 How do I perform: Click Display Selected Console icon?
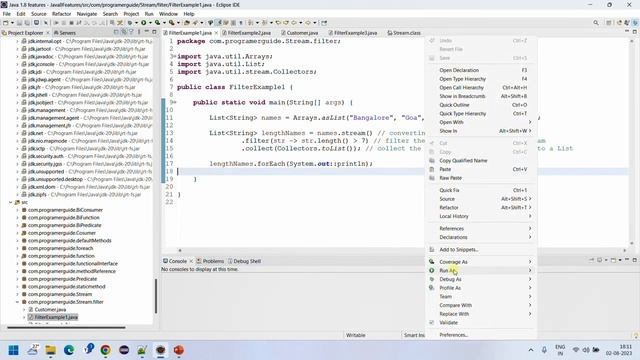pyautogui.click(x=600, y=260)
